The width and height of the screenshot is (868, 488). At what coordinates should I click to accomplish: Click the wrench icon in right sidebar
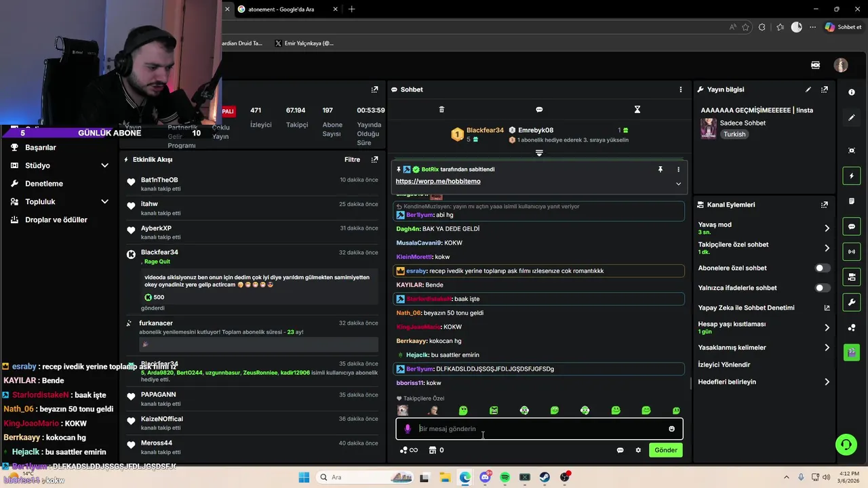click(x=852, y=302)
